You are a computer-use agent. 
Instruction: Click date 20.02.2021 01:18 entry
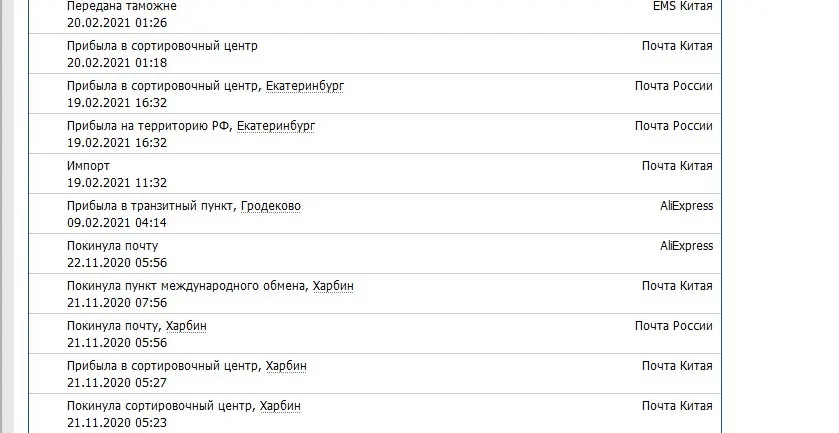click(116, 62)
